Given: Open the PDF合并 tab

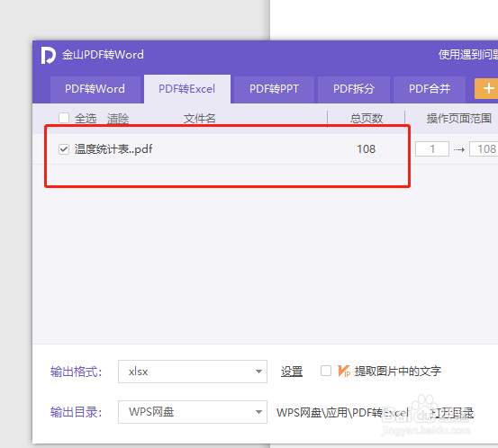Looking at the screenshot, I should tap(430, 89).
